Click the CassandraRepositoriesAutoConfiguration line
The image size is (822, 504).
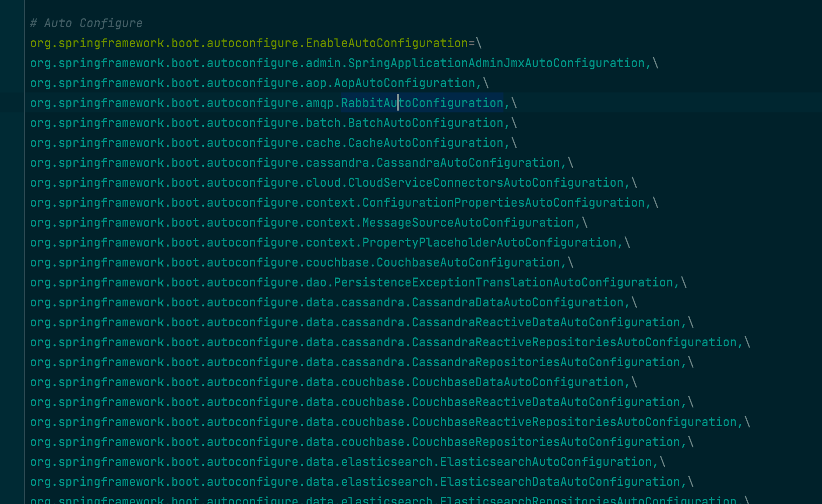[362, 362]
